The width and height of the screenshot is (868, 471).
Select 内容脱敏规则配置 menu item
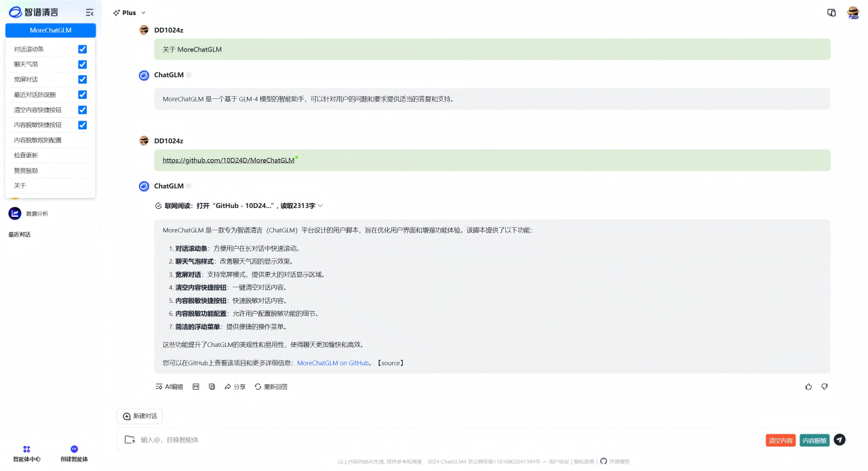click(x=50, y=140)
